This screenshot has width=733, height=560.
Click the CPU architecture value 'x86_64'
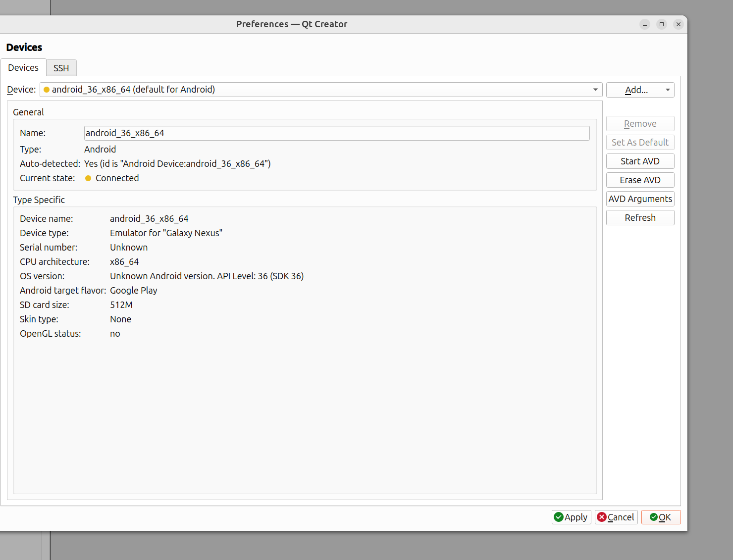124,262
